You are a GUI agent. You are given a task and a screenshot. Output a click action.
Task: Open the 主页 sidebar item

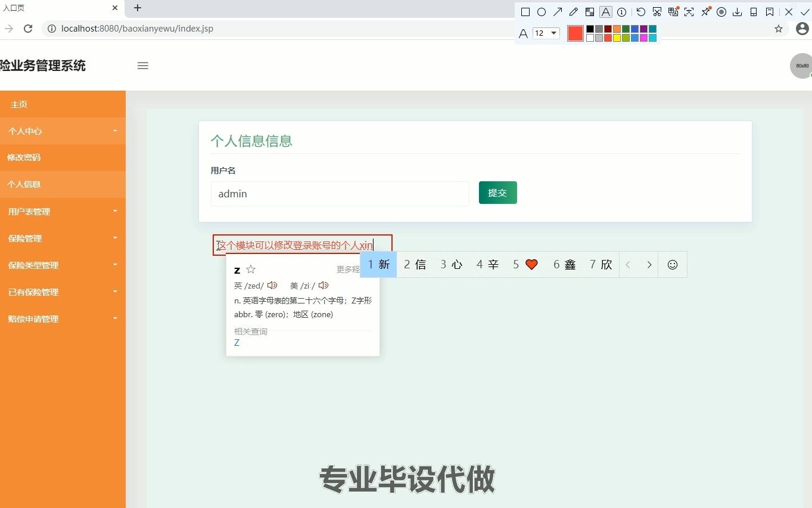[x=63, y=104]
